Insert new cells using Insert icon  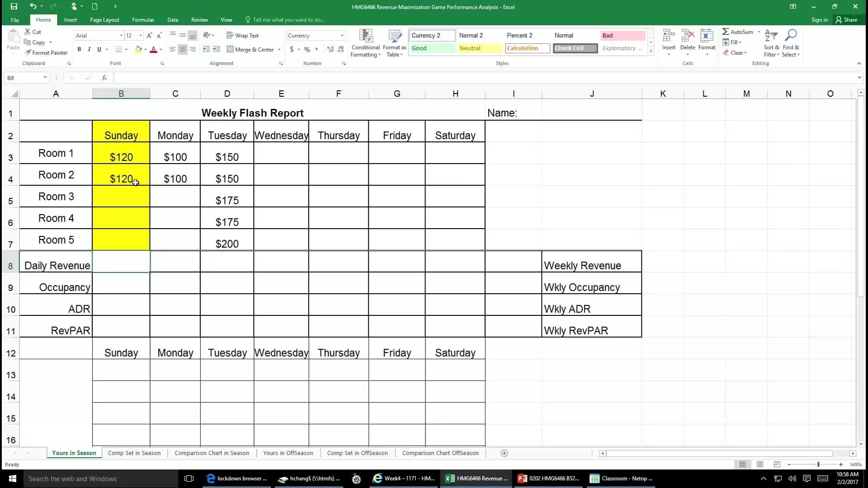coord(668,40)
